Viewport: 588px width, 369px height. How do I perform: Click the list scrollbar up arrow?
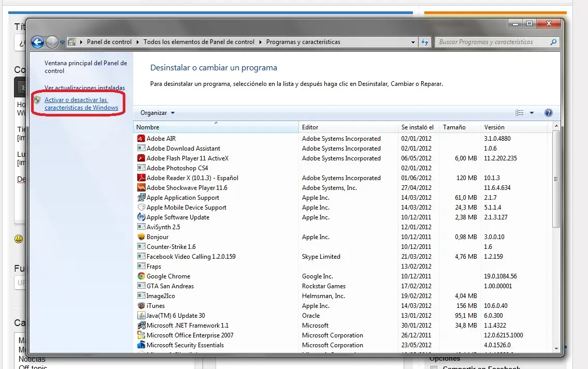(x=556, y=126)
